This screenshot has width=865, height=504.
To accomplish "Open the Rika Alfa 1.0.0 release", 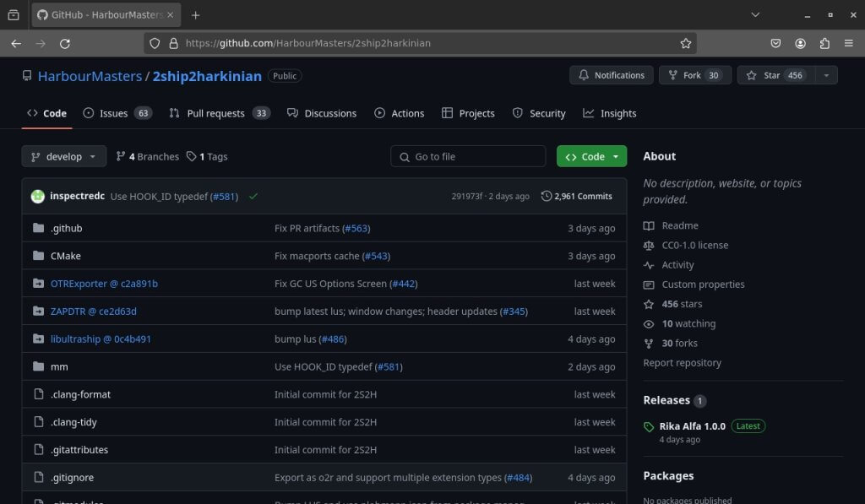I will coord(692,426).
